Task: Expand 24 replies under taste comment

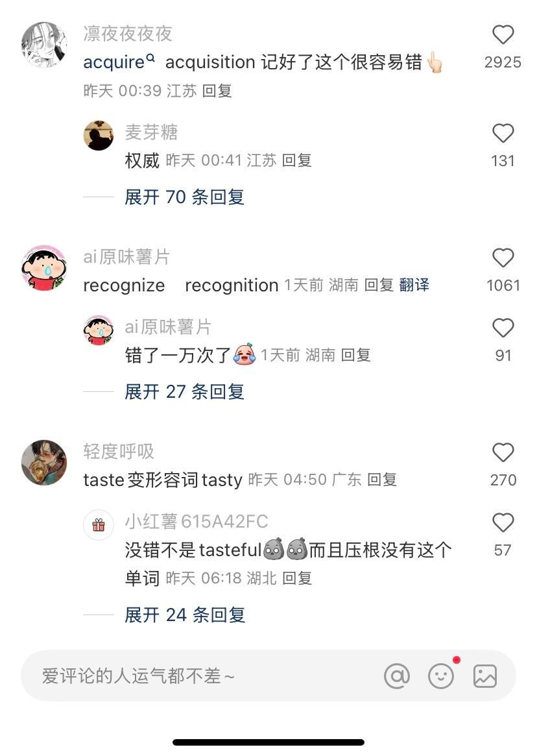Action: (x=185, y=615)
